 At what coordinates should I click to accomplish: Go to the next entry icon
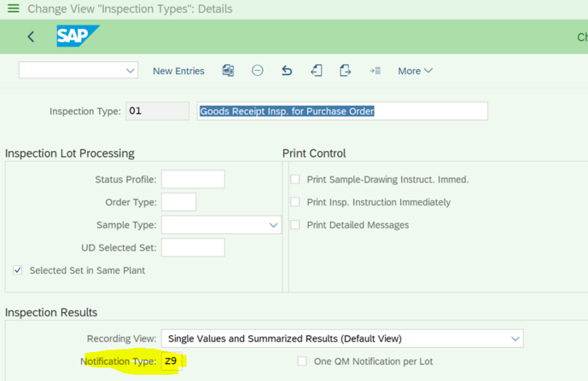pyautogui.click(x=345, y=71)
